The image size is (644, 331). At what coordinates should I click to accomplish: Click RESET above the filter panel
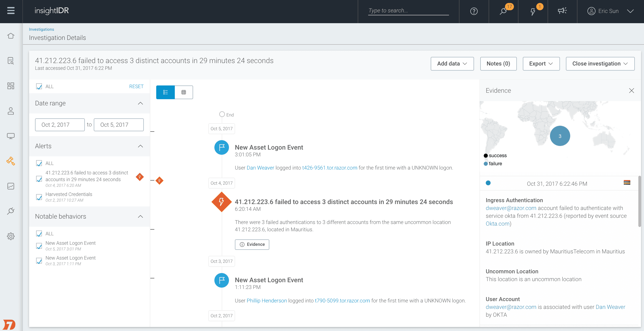(x=136, y=86)
